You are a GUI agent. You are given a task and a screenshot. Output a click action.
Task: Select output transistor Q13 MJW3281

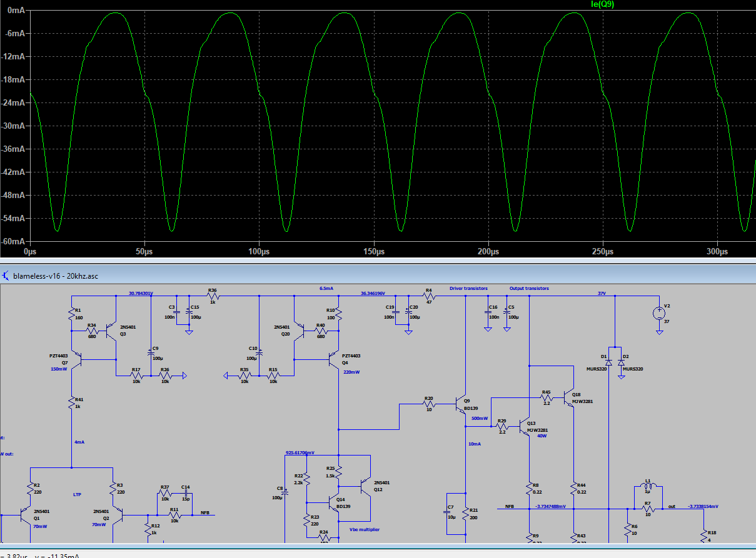point(525,427)
